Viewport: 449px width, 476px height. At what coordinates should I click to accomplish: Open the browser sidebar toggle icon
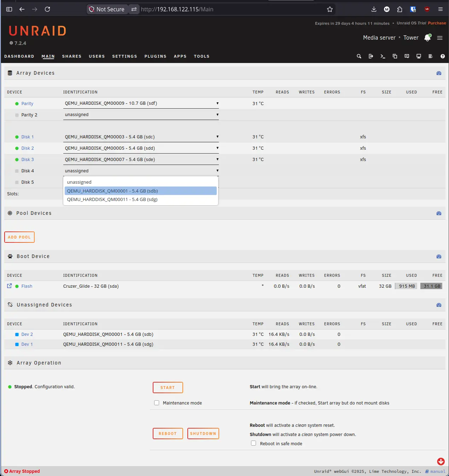9,9
